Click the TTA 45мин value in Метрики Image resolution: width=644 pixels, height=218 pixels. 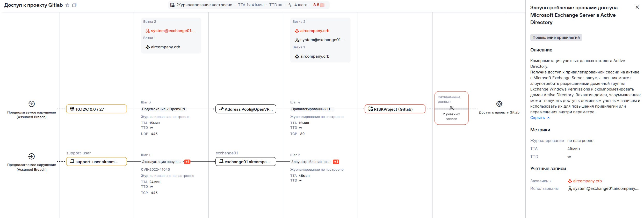coord(574,149)
